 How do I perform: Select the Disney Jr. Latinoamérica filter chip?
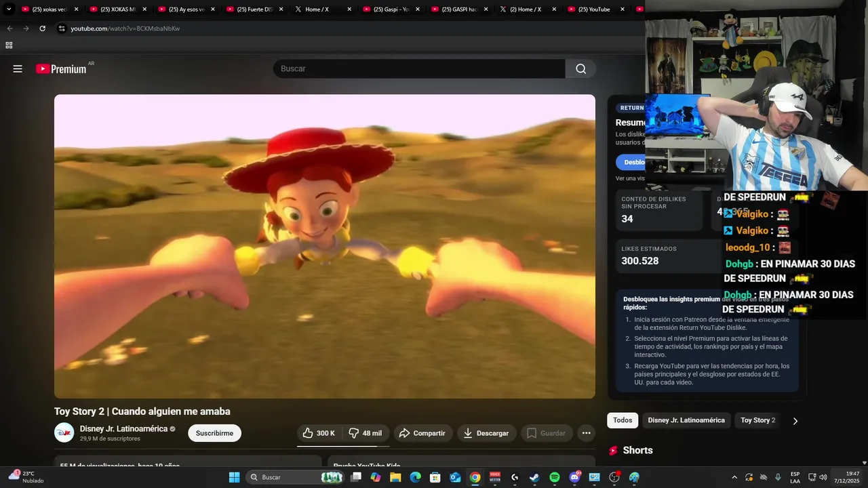(686, 420)
